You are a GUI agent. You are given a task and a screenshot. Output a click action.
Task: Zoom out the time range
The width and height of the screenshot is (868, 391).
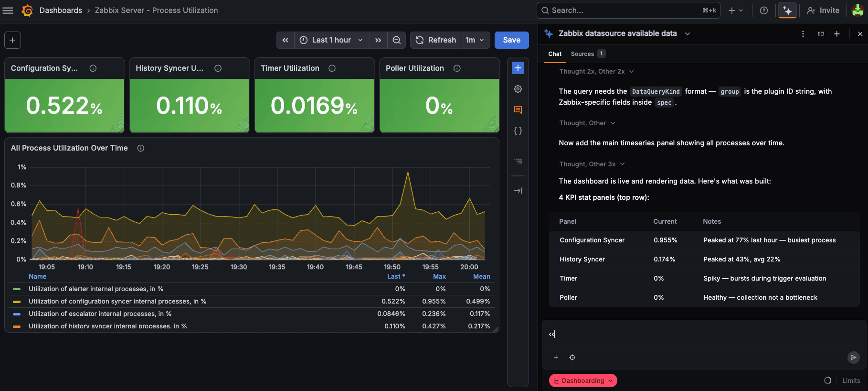click(397, 40)
